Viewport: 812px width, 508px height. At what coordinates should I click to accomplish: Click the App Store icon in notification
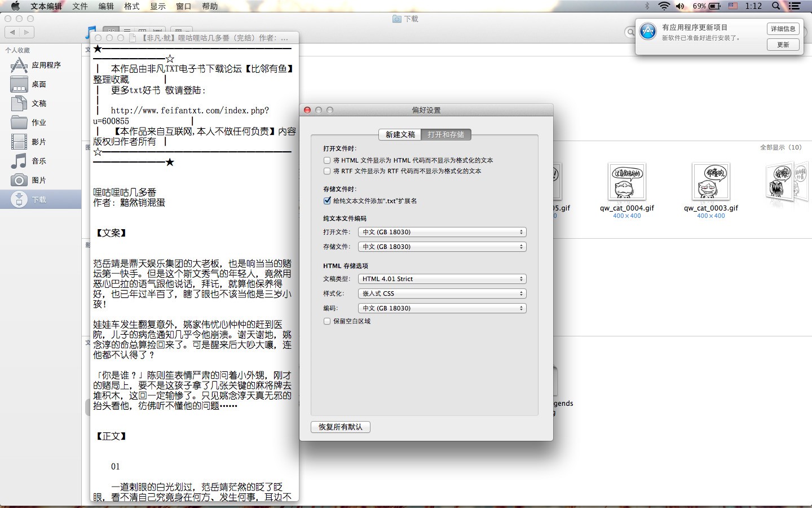(648, 32)
